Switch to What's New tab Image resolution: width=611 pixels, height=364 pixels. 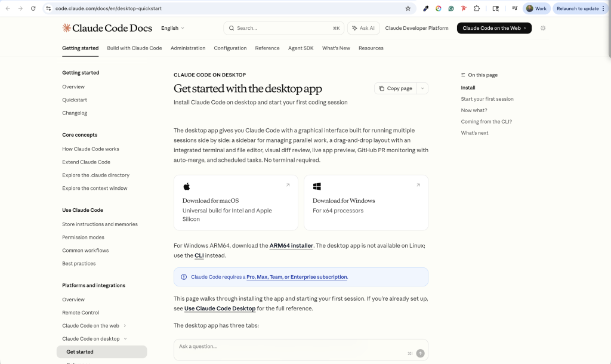(336, 48)
